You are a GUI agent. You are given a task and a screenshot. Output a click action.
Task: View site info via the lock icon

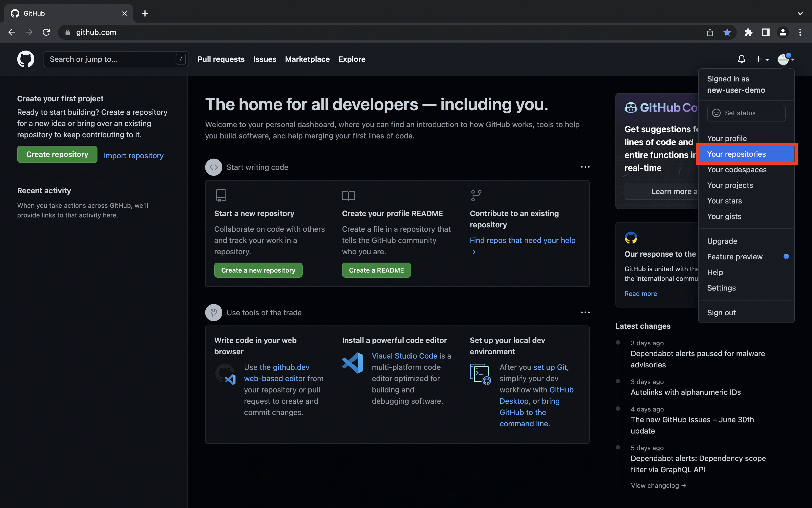coord(67,32)
